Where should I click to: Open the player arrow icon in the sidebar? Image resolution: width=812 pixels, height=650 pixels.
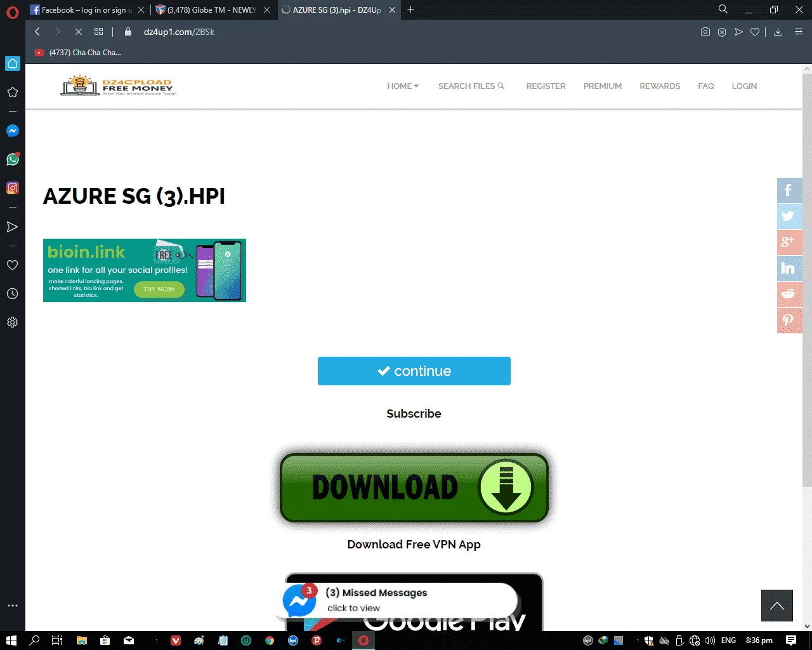tap(12, 227)
